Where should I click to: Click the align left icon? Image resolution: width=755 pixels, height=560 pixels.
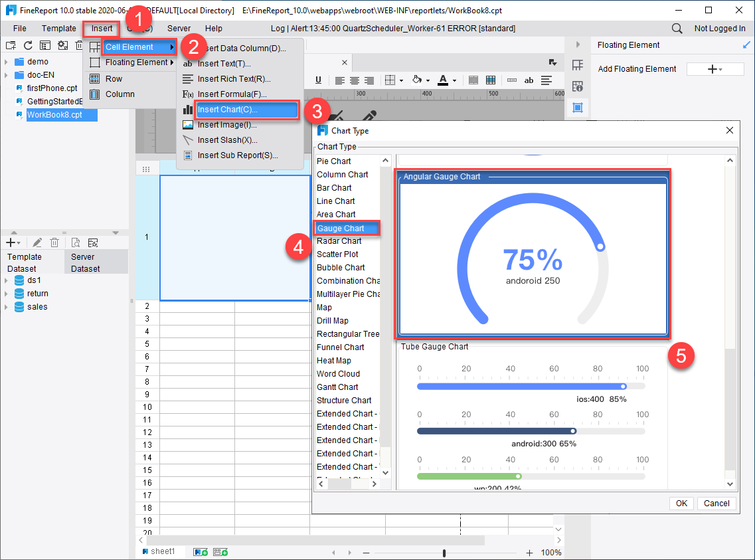339,80
